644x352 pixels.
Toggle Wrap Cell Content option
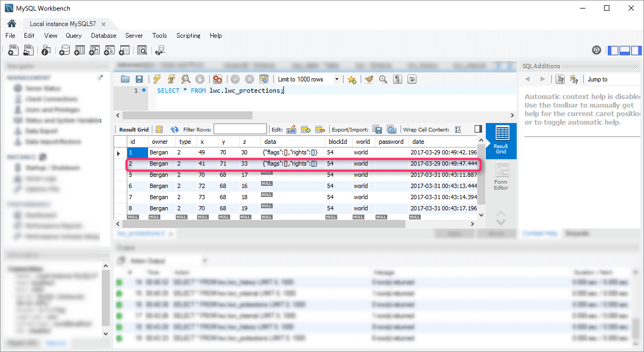click(458, 129)
